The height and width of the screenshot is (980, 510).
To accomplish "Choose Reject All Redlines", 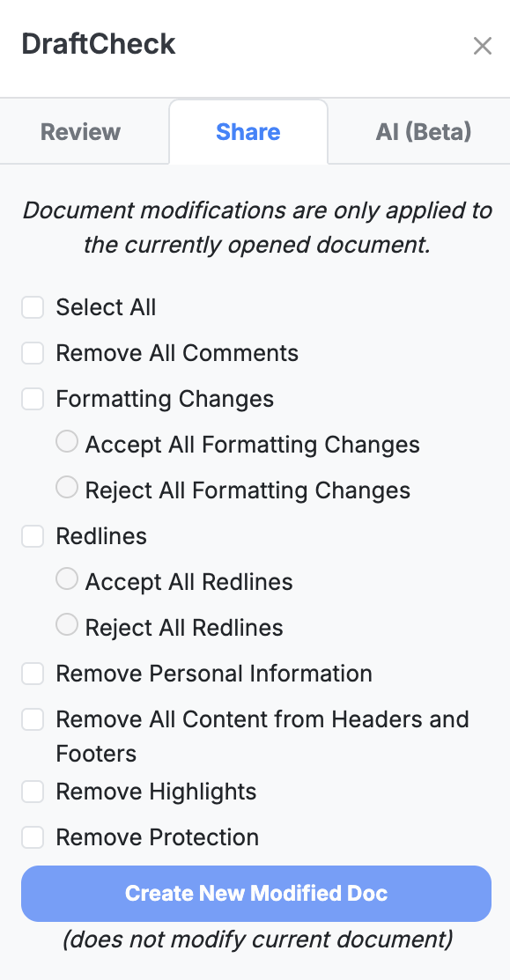I will pyautogui.click(x=67, y=624).
